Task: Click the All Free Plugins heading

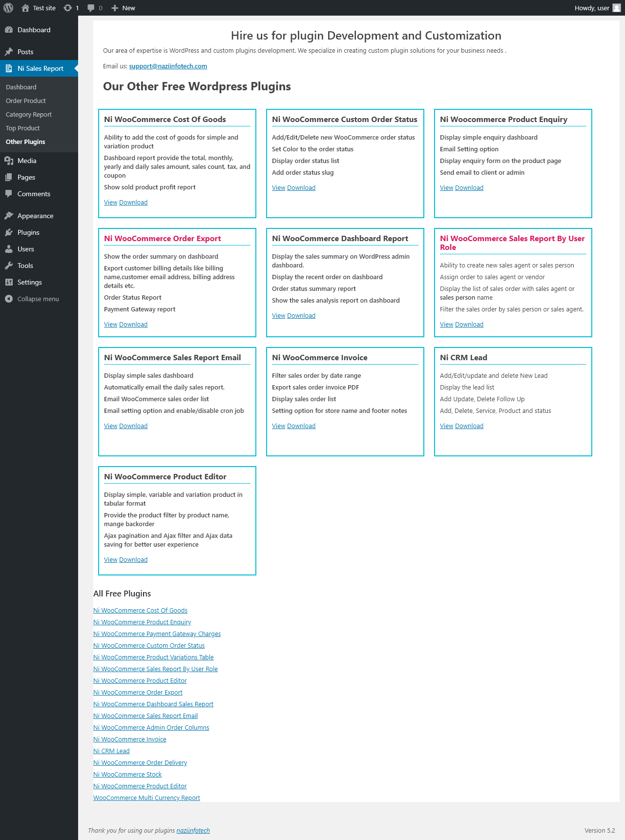Action: (x=122, y=594)
